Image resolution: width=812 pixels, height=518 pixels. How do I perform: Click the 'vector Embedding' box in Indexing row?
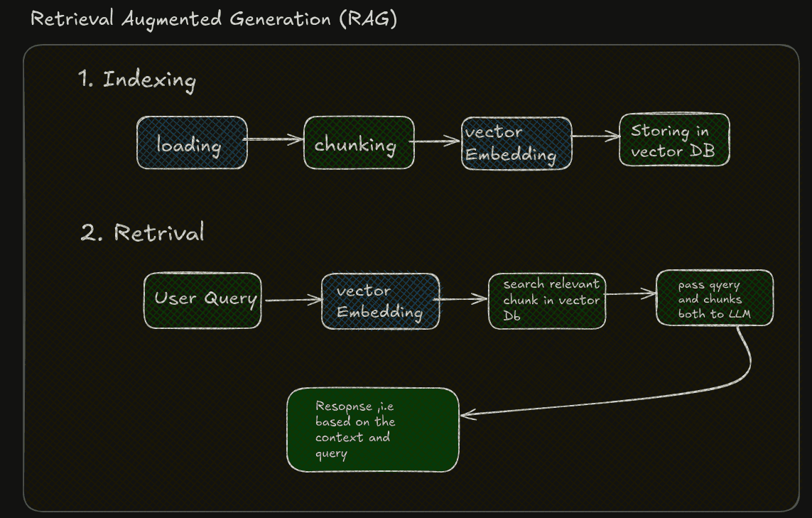tap(516, 143)
